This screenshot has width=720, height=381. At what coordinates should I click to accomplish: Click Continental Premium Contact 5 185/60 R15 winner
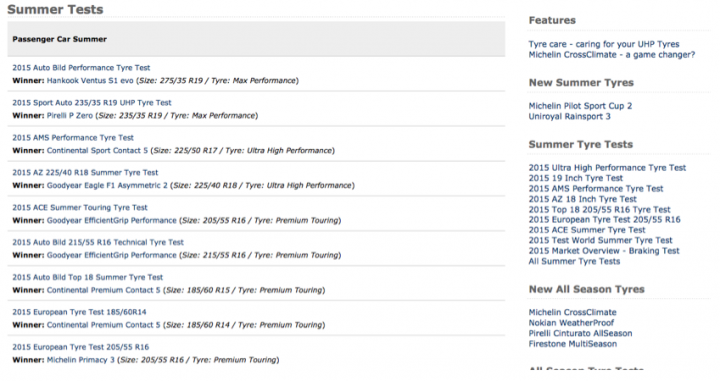point(103,290)
